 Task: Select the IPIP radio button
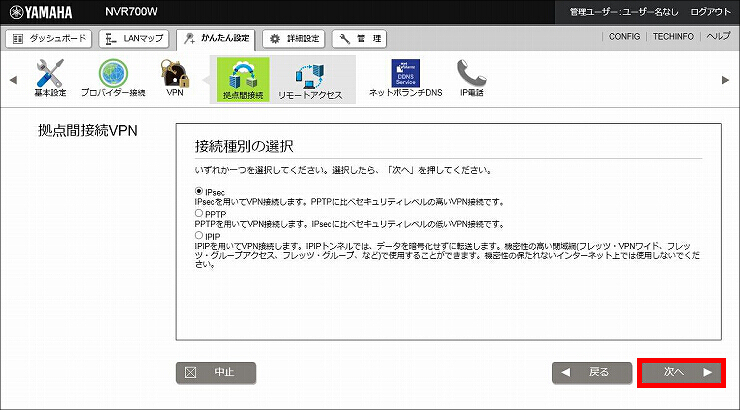click(x=199, y=235)
